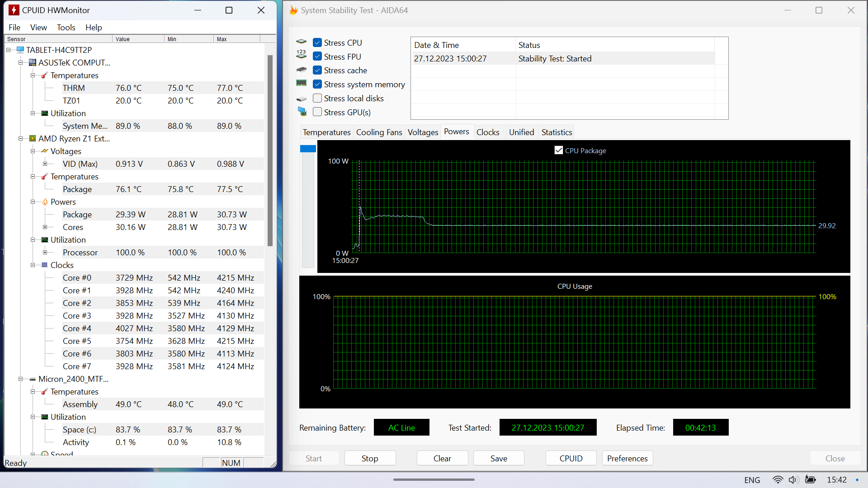Click the TABLET-H4C9TT2P computer icon
The image size is (868, 488).
[x=20, y=50]
